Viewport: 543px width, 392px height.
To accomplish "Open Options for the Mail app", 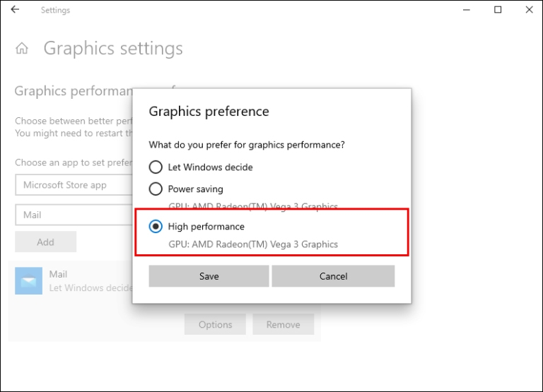I will [215, 325].
